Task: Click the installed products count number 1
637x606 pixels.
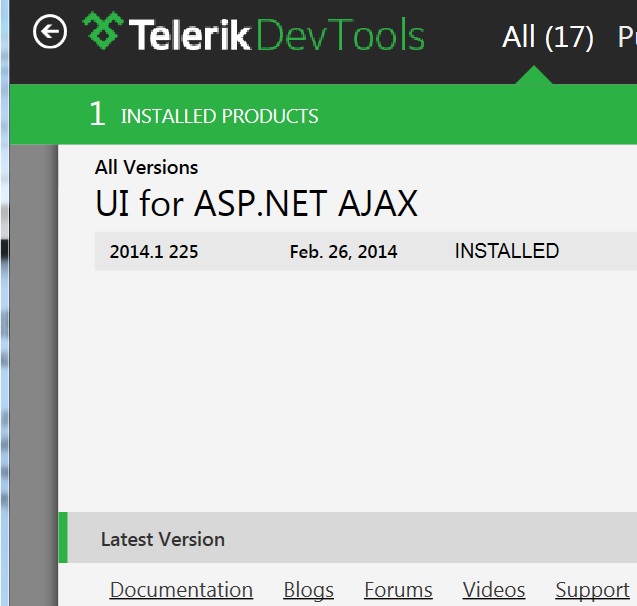Action: click(97, 114)
